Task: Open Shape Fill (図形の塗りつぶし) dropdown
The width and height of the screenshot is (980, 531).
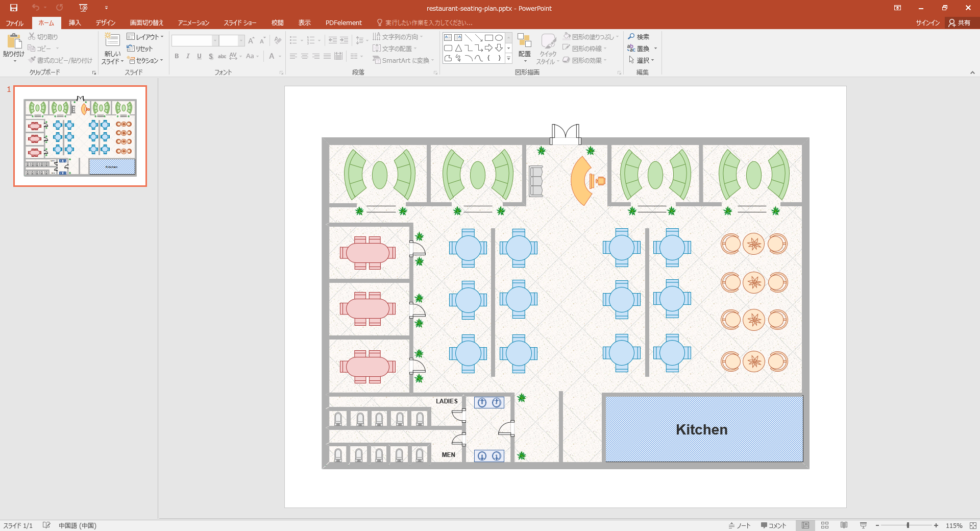Action: click(591, 37)
